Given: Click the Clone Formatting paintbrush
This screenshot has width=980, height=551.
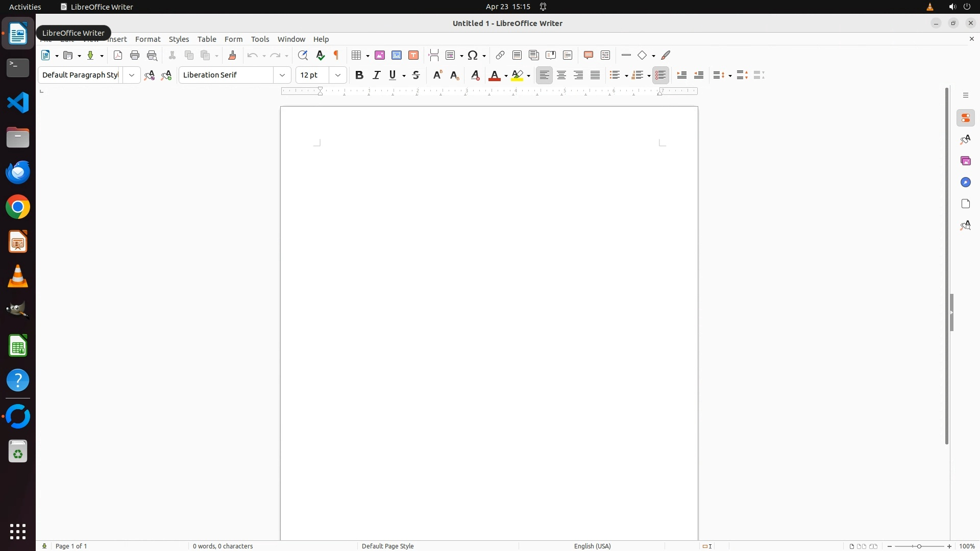Looking at the screenshot, I should click(232, 56).
